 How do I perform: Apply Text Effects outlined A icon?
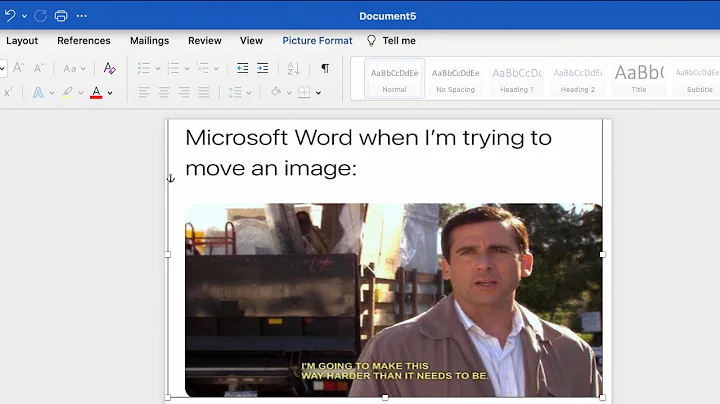[x=38, y=92]
